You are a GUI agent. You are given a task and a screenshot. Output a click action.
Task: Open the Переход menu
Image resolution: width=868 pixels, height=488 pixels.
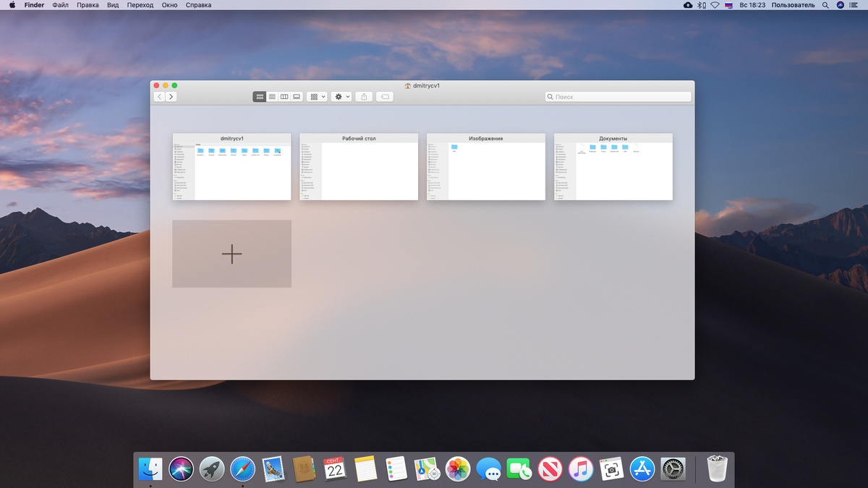tap(140, 5)
